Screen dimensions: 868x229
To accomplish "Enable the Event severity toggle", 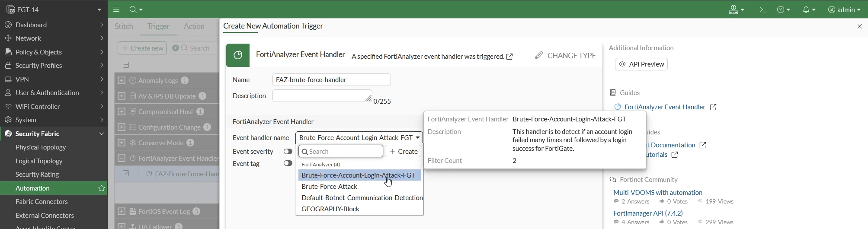I will coord(288,152).
